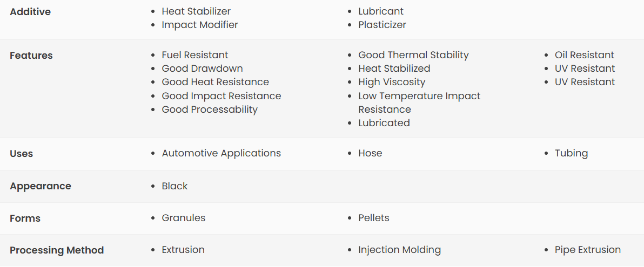Click the Processing Method row label
Image resolution: width=644 pixels, height=267 pixels.
57,250
